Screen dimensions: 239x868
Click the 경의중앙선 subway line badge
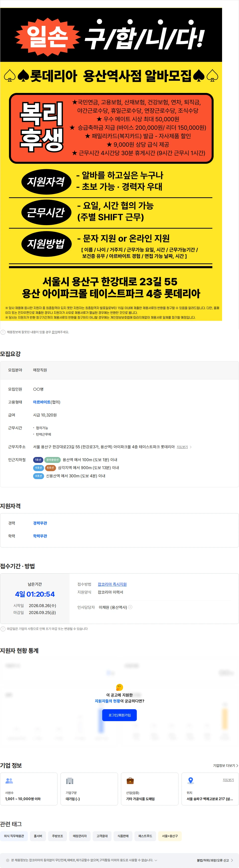52,460
